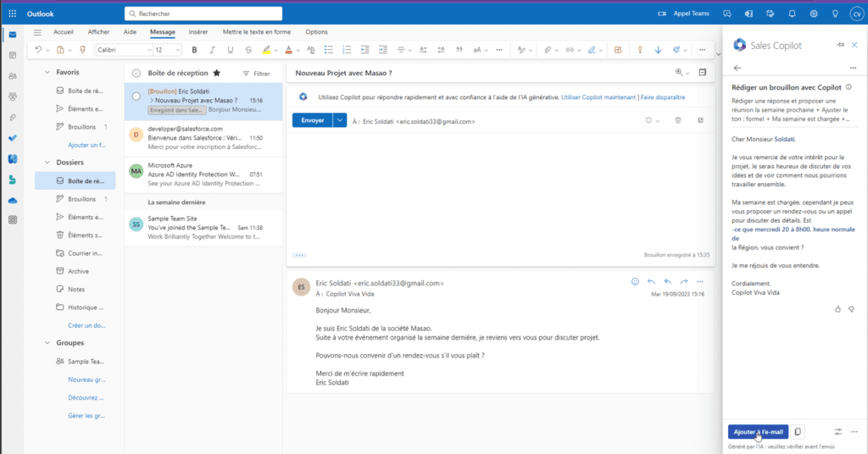The height and width of the screenshot is (454, 868).
Task: Open the Aide tab
Action: point(130,32)
